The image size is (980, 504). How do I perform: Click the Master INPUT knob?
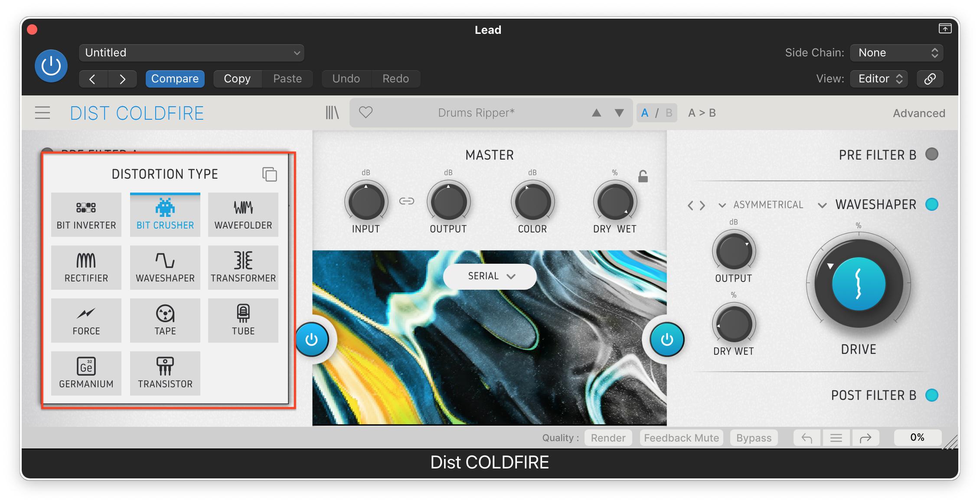click(x=366, y=202)
